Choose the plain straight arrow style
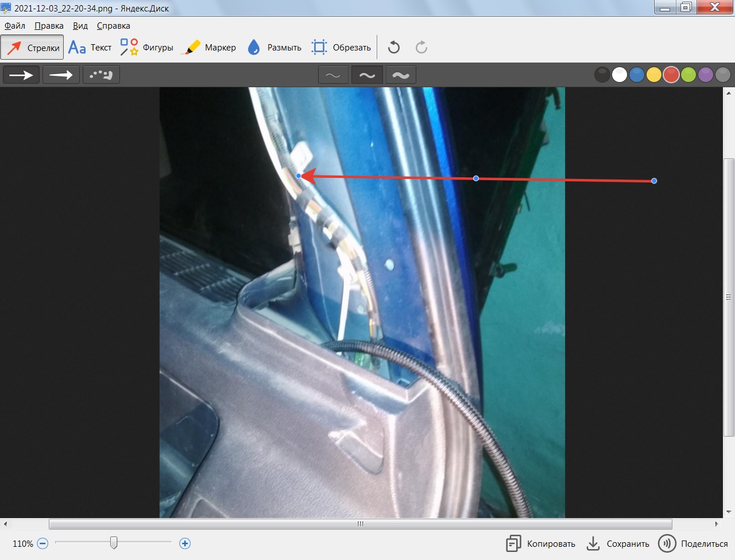 (21, 75)
